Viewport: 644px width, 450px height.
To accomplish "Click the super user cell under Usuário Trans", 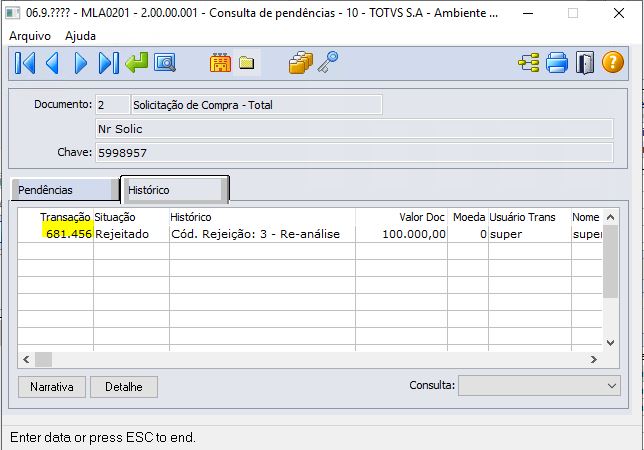I will pyautogui.click(x=530, y=234).
